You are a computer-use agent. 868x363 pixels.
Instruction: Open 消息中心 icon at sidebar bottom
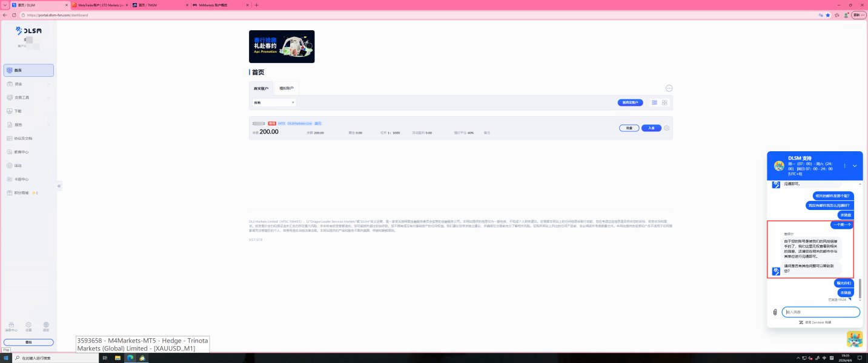point(11,327)
